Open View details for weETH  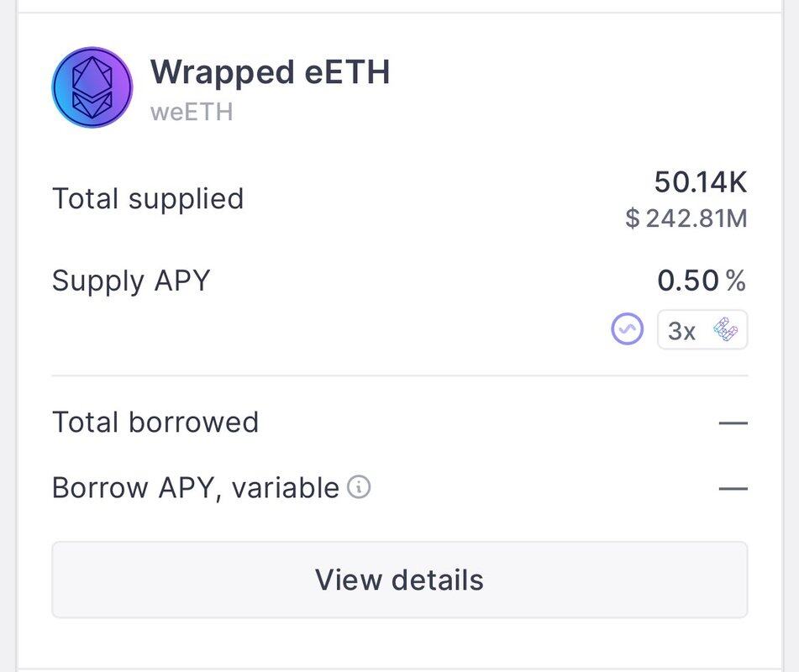[400, 580]
